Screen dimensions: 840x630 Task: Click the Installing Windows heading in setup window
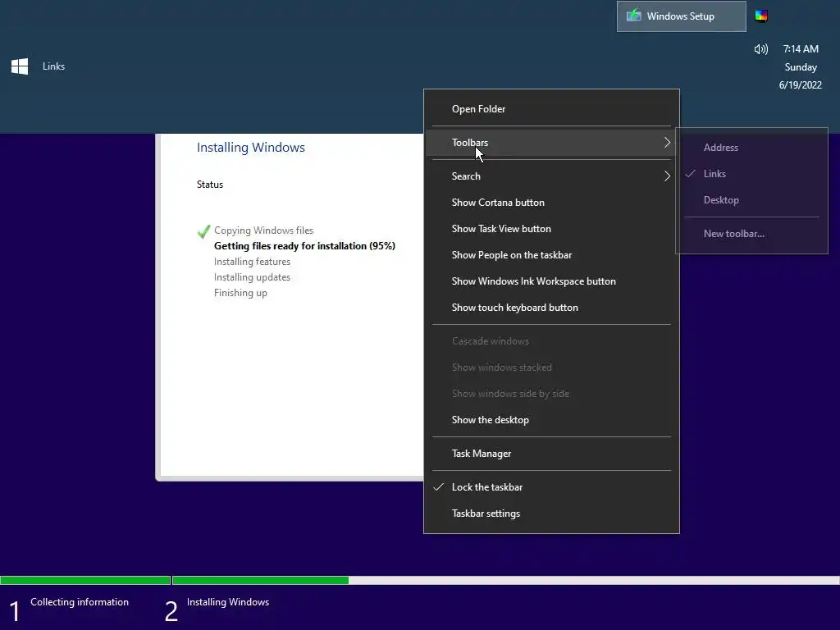(x=251, y=148)
